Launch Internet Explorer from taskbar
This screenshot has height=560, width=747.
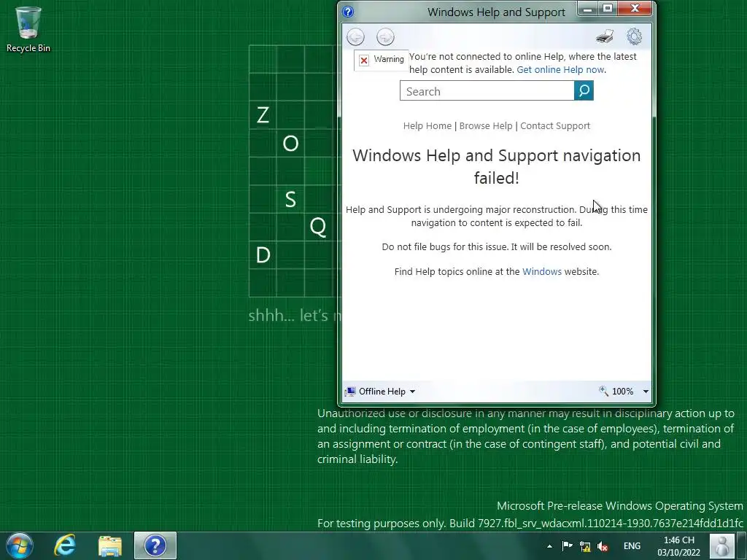click(65, 545)
